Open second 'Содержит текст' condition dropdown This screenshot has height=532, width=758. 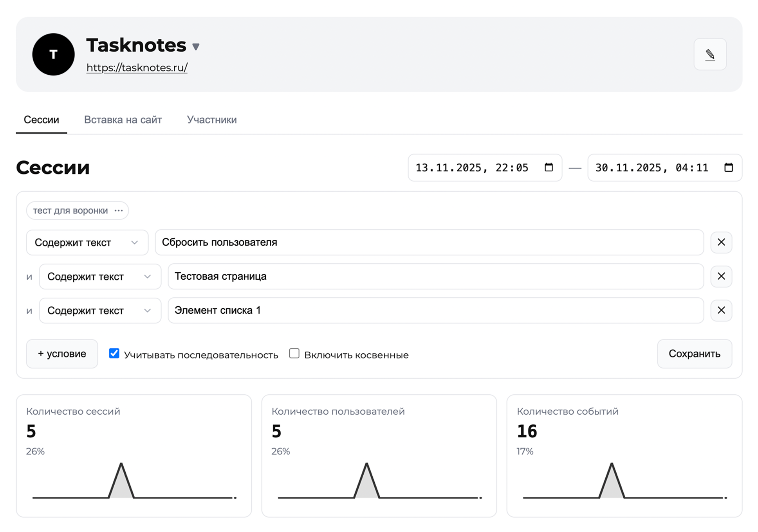click(x=100, y=277)
